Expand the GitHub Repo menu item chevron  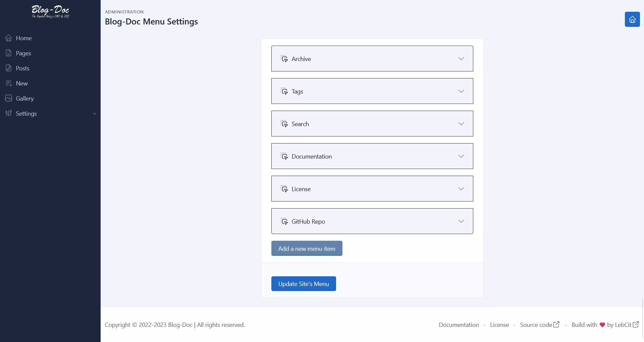(x=461, y=221)
